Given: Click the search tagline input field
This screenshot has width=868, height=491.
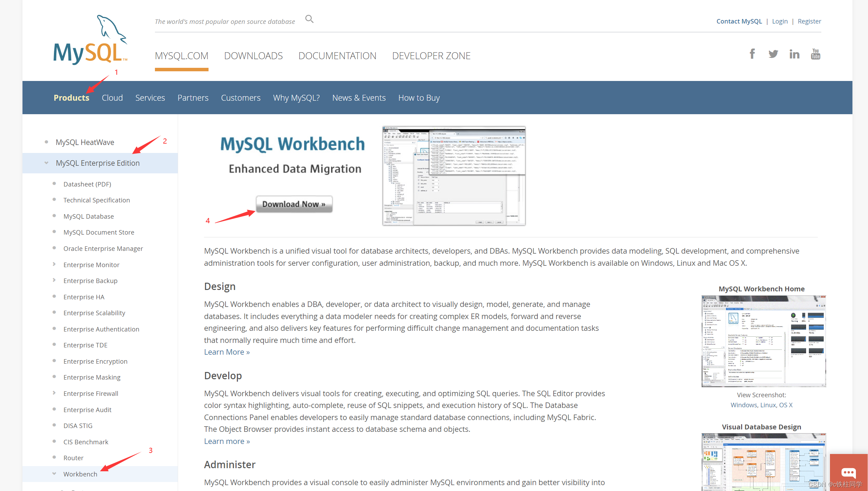Looking at the screenshot, I should point(225,21).
